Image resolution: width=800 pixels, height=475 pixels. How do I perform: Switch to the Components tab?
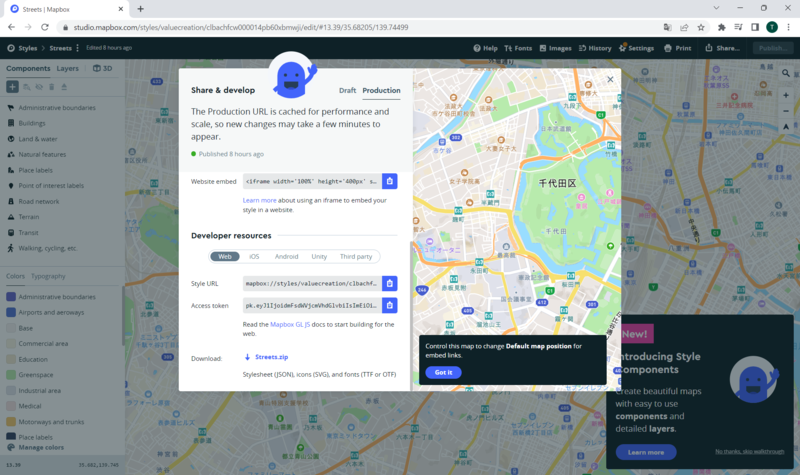click(x=28, y=68)
